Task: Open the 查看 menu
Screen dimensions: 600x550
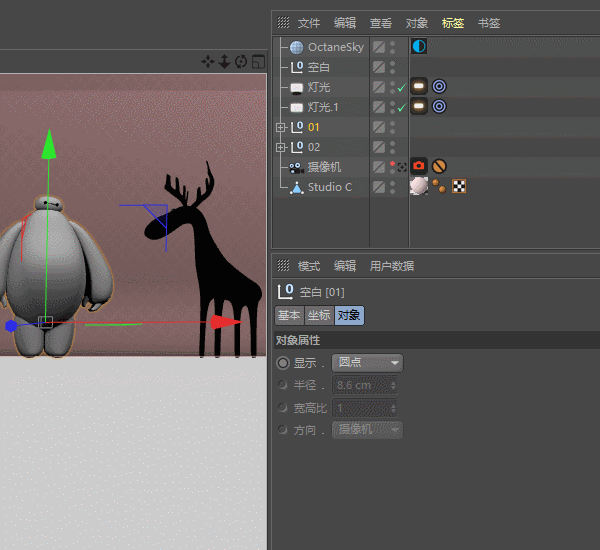Action: coord(381,23)
